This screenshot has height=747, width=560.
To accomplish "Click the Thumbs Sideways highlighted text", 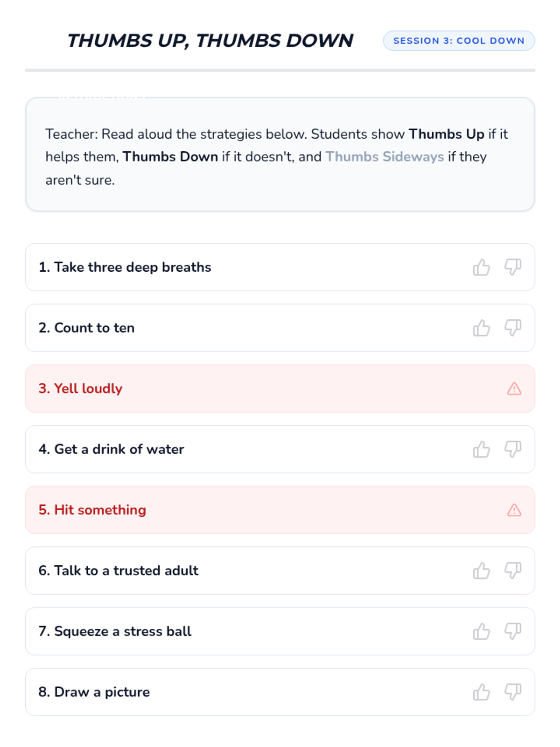I will (385, 157).
